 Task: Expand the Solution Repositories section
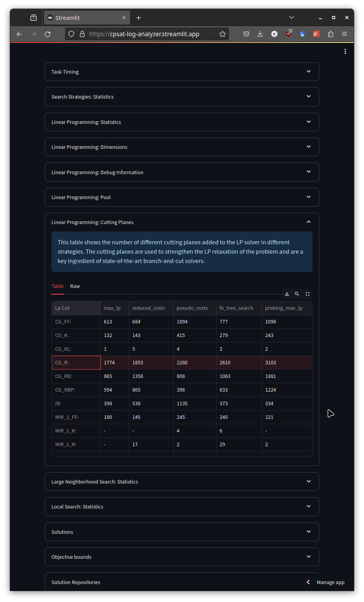[x=182, y=582]
